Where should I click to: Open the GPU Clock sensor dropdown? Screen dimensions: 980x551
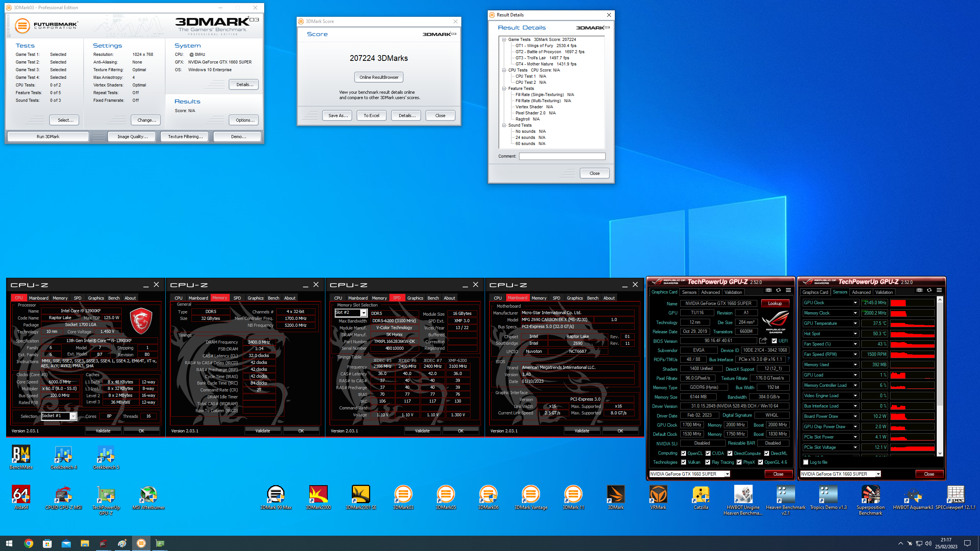[855, 303]
